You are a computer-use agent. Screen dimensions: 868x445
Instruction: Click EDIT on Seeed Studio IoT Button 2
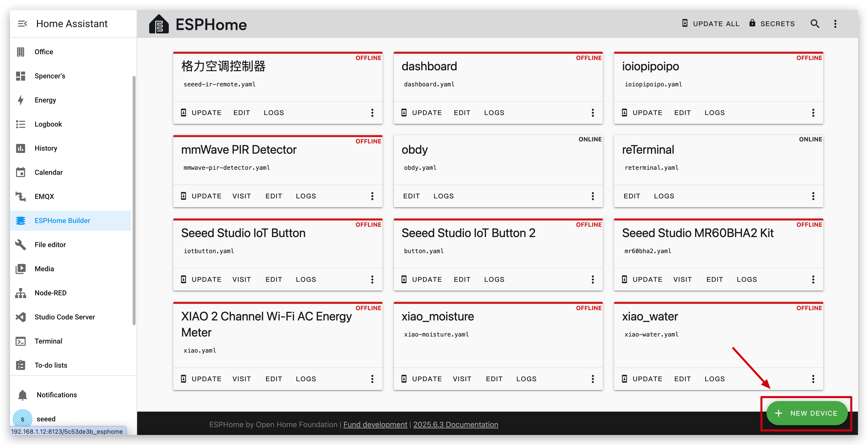(x=462, y=279)
